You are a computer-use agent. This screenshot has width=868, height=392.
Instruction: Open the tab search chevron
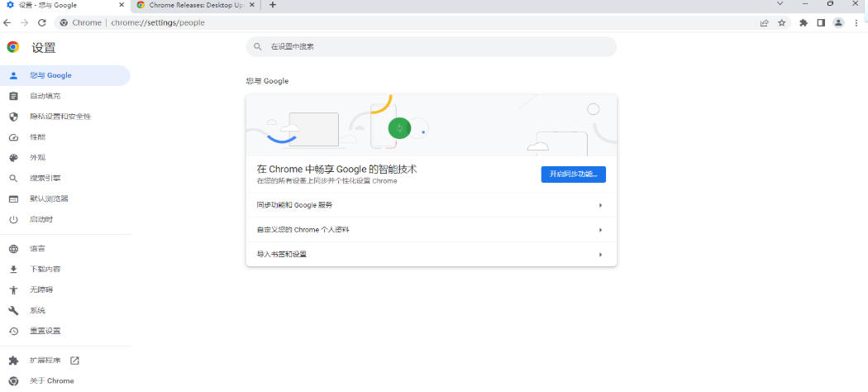[x=780, y=4]
